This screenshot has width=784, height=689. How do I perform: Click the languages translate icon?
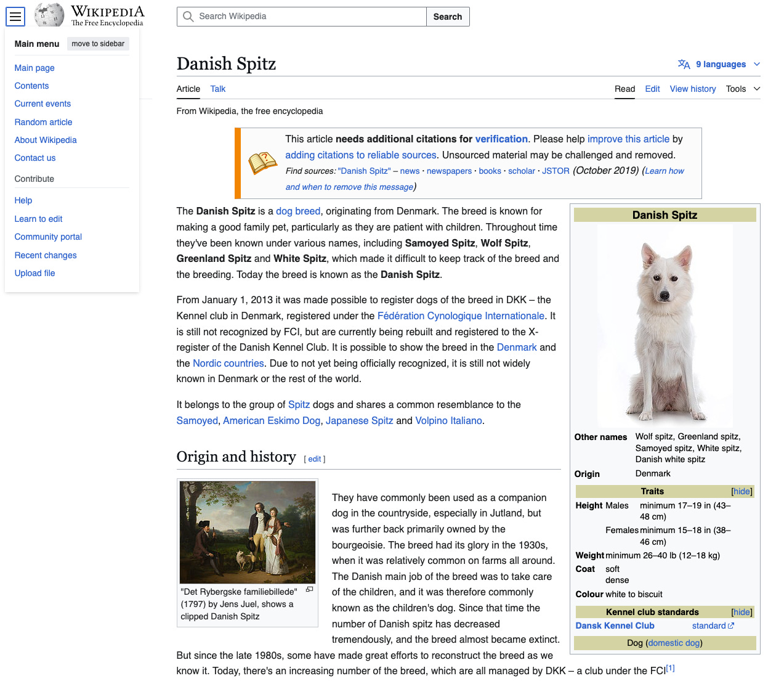tap(684, 64)
